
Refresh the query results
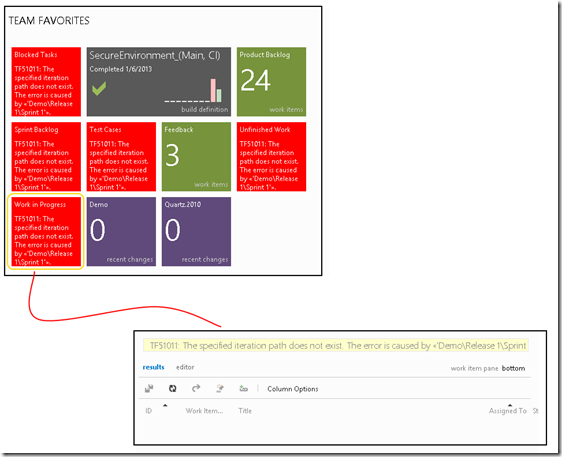(x=172, y=389)
